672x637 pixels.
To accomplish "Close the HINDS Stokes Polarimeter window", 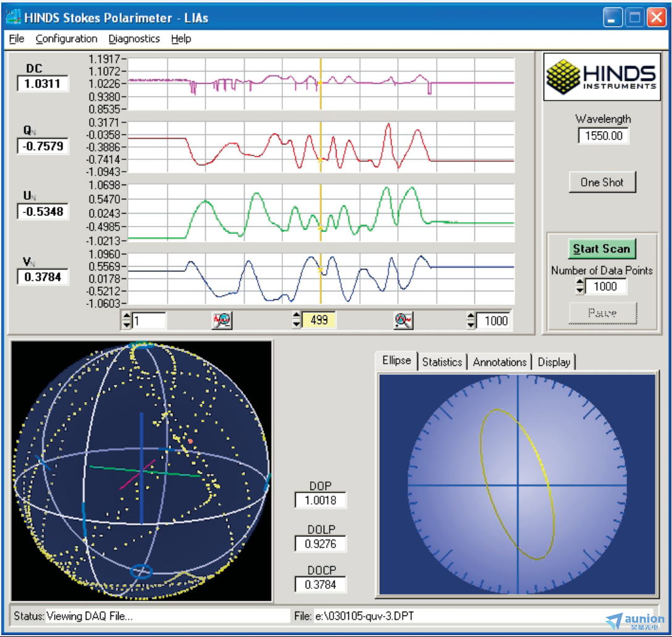I will point(657,17).
